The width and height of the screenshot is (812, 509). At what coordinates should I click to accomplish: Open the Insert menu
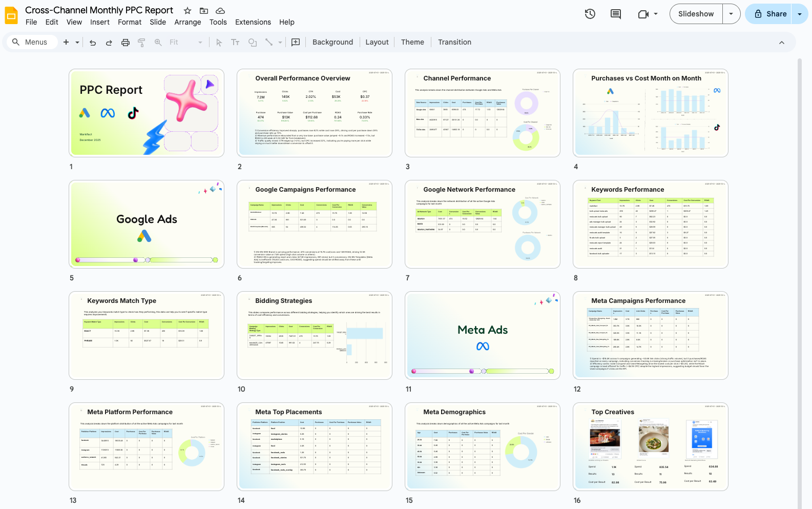click(100, 22)
